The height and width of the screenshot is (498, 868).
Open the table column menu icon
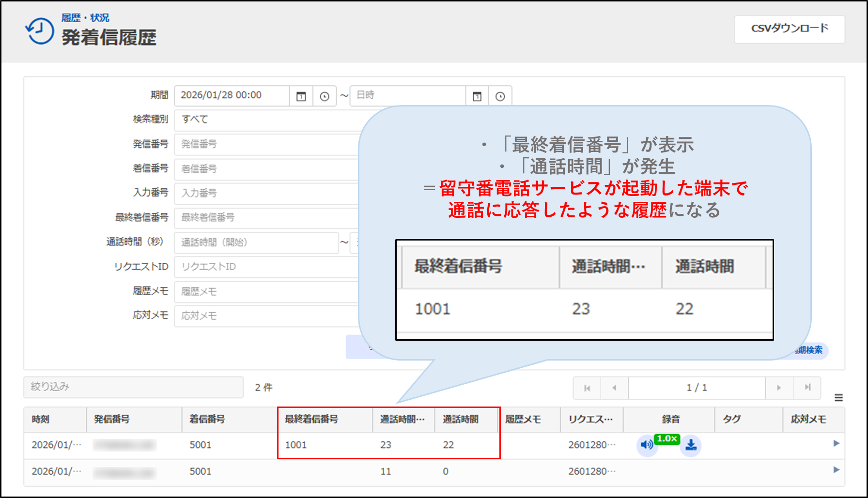point(838,398)
